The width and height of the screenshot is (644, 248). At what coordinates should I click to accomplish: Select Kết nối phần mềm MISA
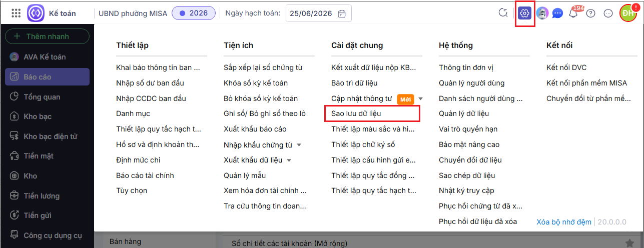(x=586, y=83)
